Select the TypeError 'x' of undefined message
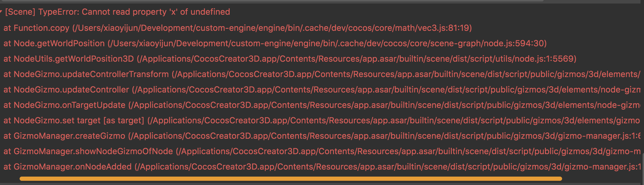644x185 pixels. click(117, 12)
